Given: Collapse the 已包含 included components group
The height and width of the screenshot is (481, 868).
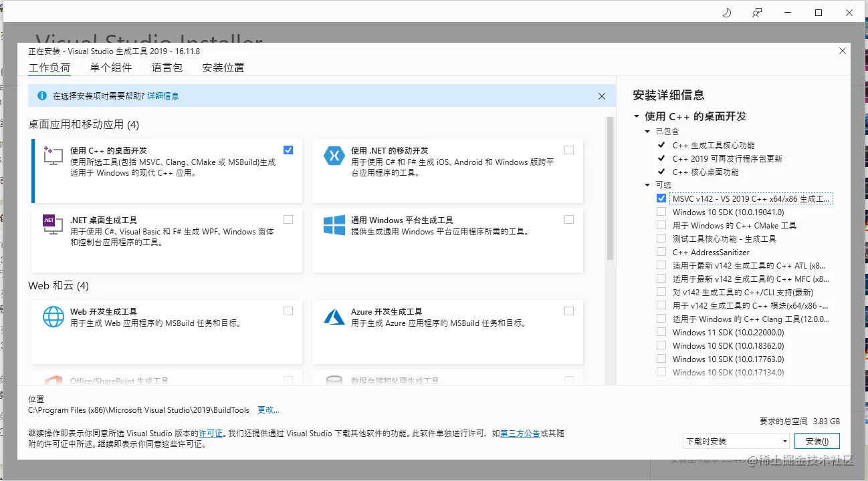Looking at the screenshot, I should coord(647,132).
